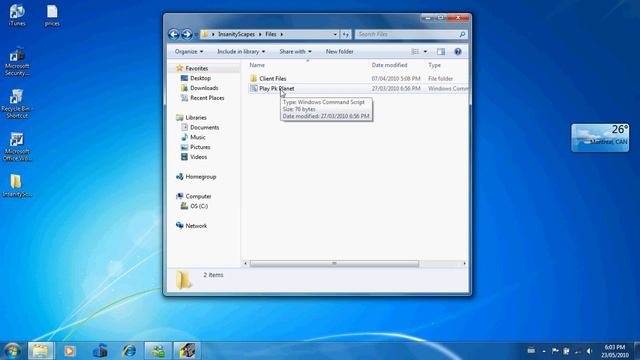
Task: Click the Files breadcrumb segment
Action: point(271,34)
